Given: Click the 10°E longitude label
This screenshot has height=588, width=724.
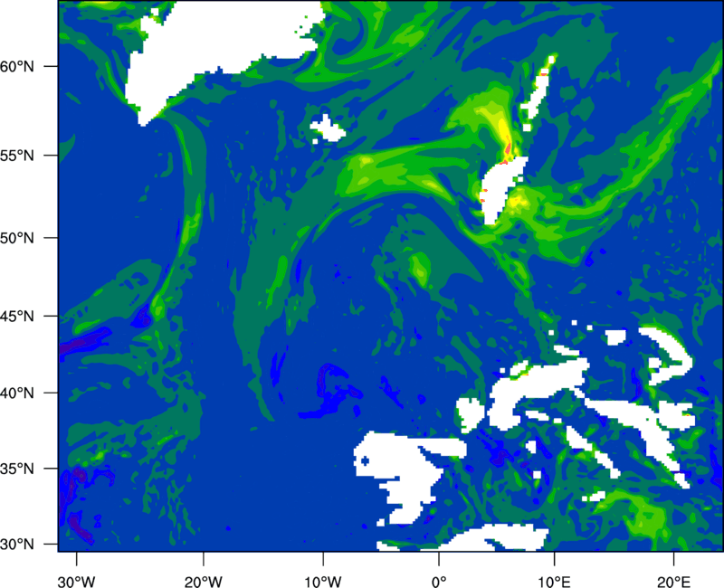Looking at the screenshot, I should pyautogui.click(x=554, y=582).
